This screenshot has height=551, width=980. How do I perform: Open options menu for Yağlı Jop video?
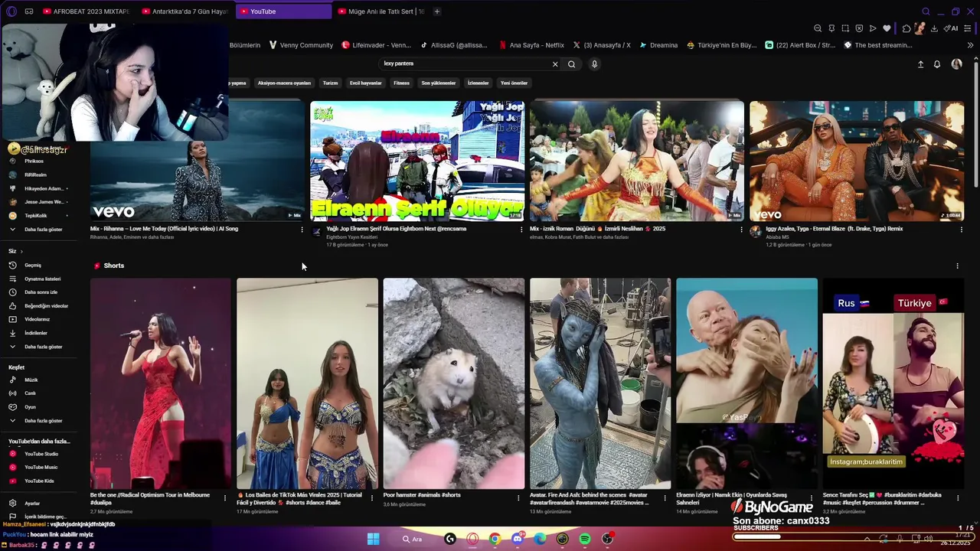coord(521,230)
